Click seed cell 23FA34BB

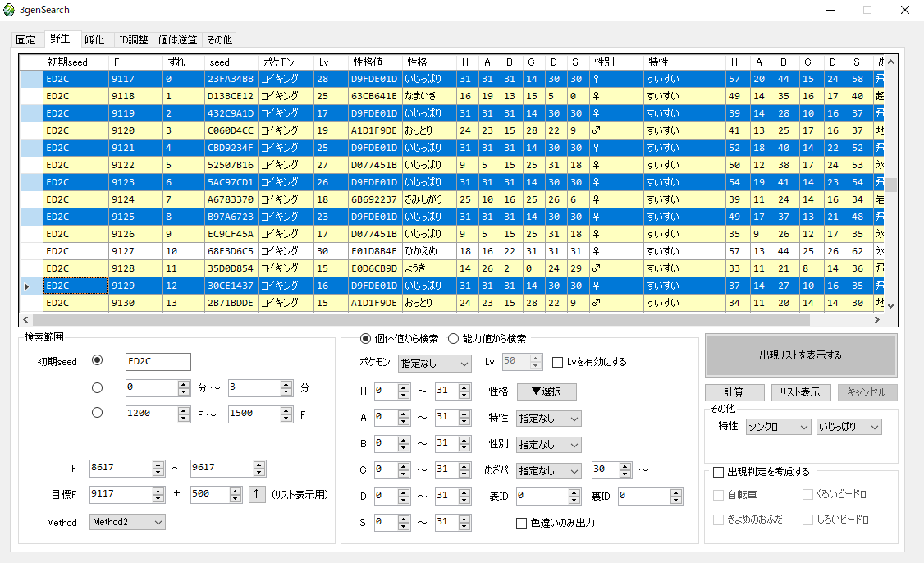[x=231, y=79]
